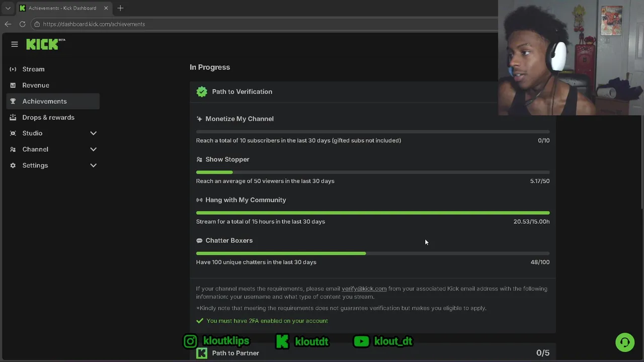Click the verify@kick.com email link
644x362 pixels.
tap(364, 289)
